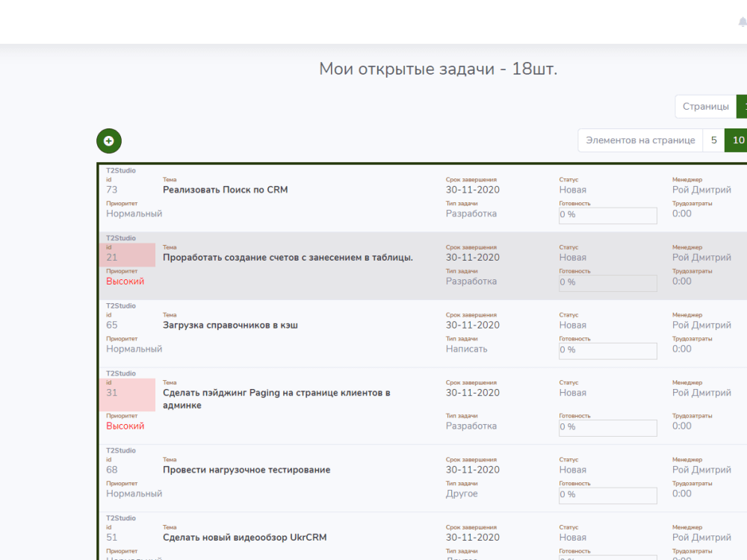Click manager 'Рой Дмитрий' in task 65
747x560 pixels.
(701, 326)
